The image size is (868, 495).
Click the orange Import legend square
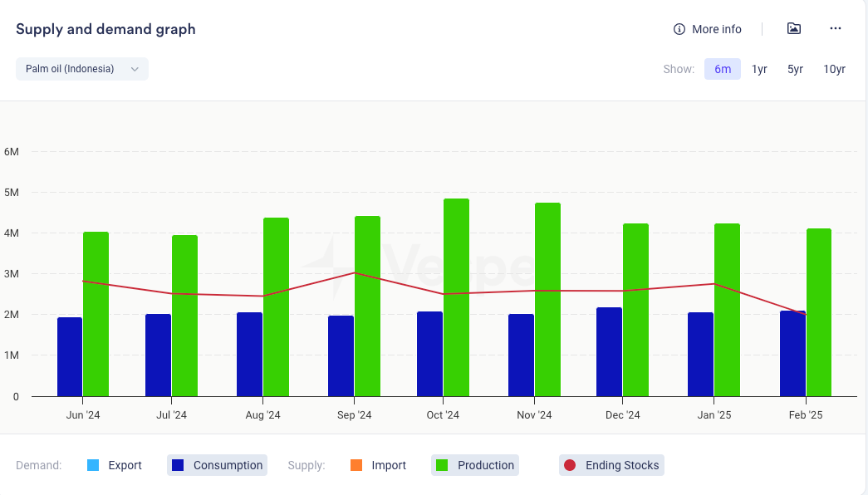357,465
